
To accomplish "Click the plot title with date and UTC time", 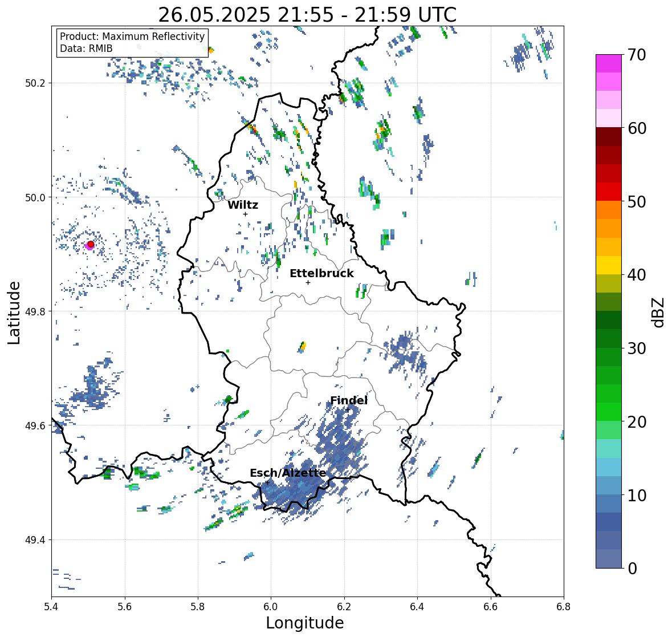I will (x=307, y=15).
